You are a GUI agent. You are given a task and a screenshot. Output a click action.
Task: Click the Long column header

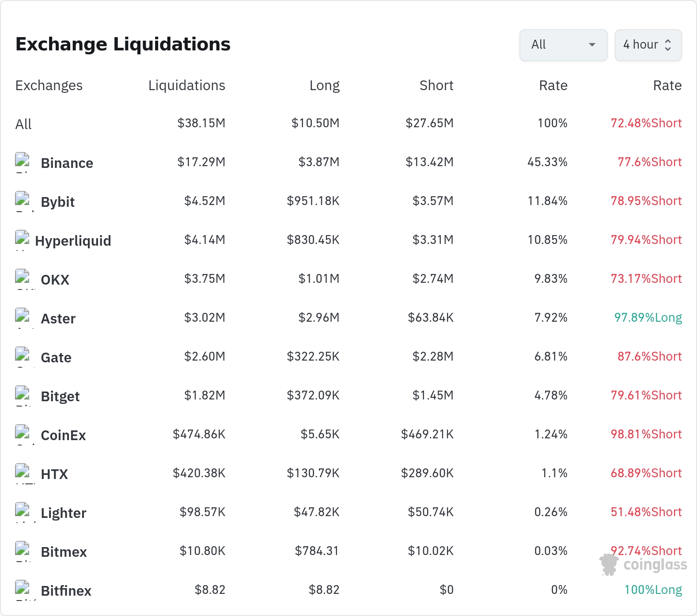coord(325,85)
